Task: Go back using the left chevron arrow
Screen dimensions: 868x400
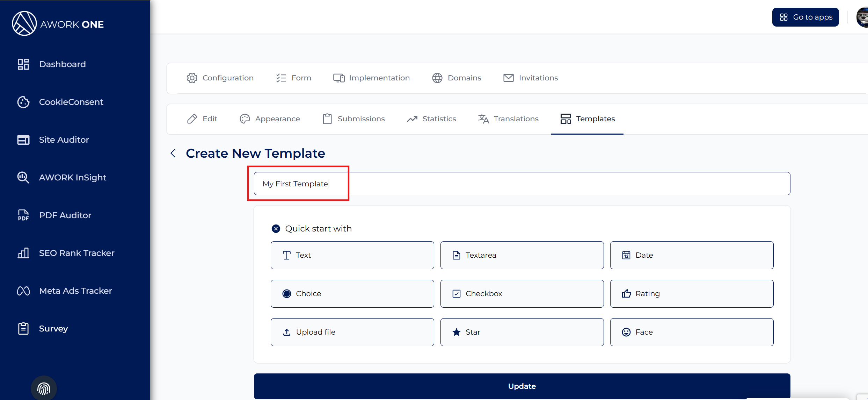Action: click(173, 153)
